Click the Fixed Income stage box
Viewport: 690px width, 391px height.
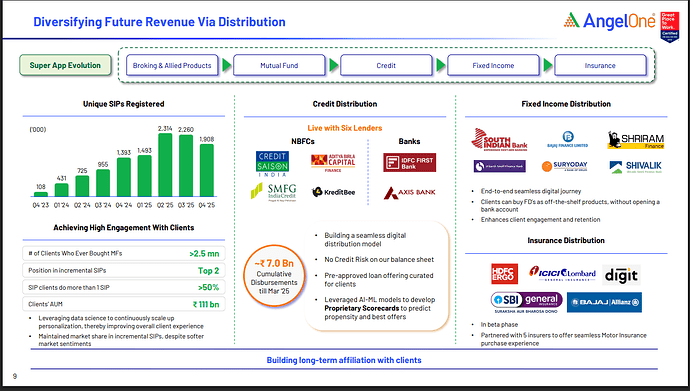point(493,66)
